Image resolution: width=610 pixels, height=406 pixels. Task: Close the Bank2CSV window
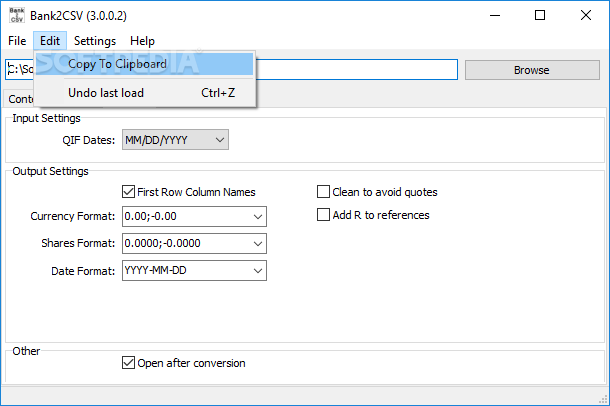[586, 16]
